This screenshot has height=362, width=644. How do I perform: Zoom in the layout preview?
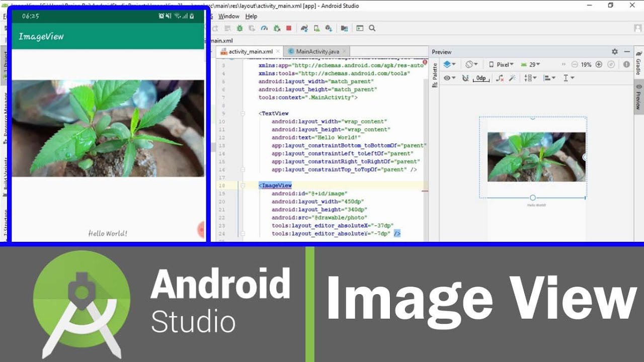point(599,64)
